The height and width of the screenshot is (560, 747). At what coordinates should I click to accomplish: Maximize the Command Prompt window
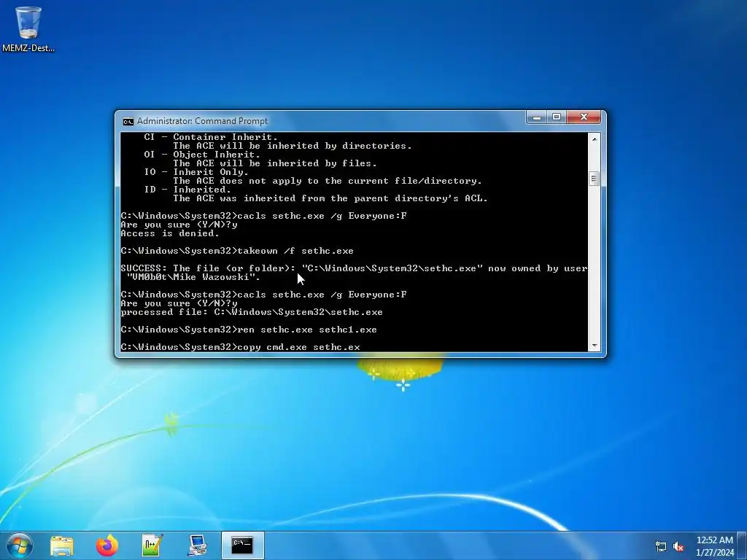tap(557, 117)
